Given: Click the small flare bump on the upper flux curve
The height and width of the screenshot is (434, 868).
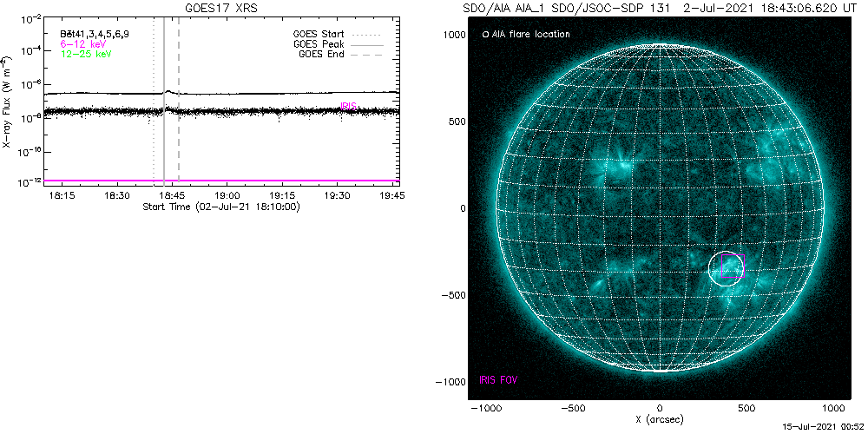Looking at the screenshot, I should click(x=168, y=92).
